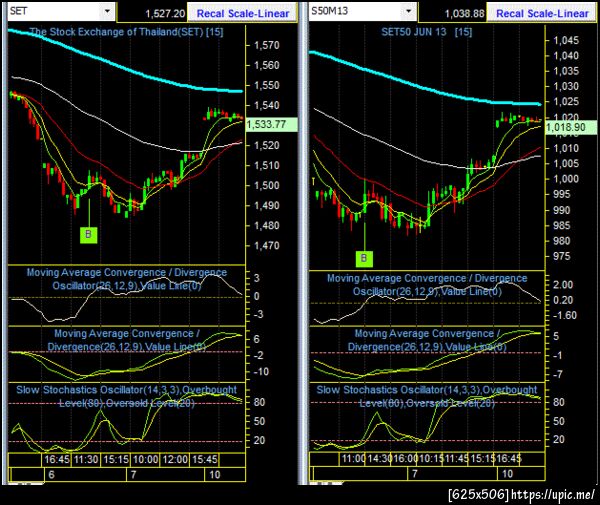This screenshot has height=505, width=600.
Task: Open the S50M13 symbol dropdown arrow
Action: click(x=409, y=11)
